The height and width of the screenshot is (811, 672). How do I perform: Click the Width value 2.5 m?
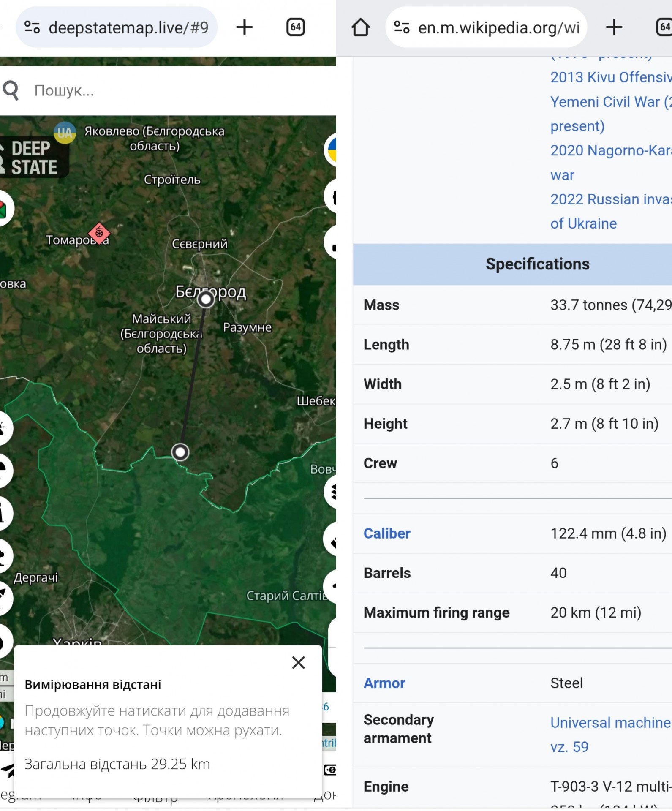click(600, 384)
